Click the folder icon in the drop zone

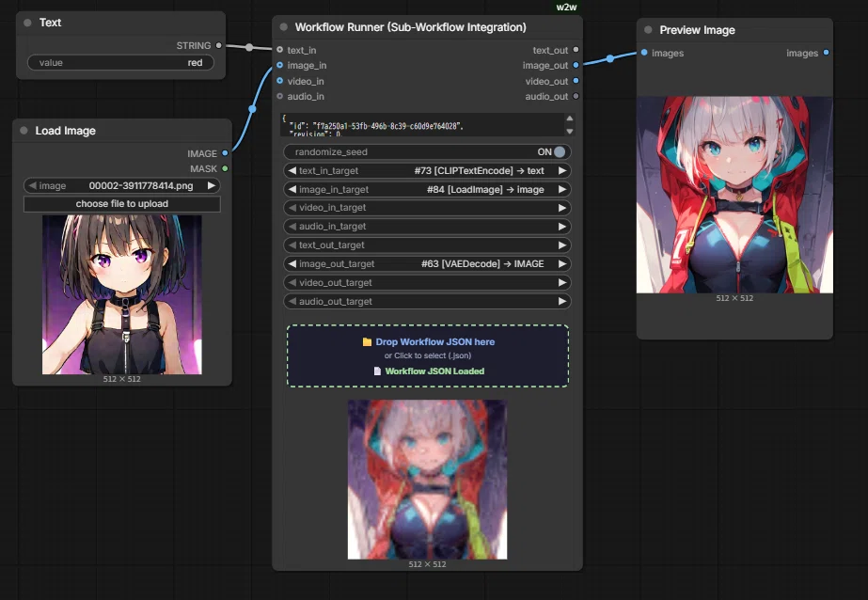point(367,342)
